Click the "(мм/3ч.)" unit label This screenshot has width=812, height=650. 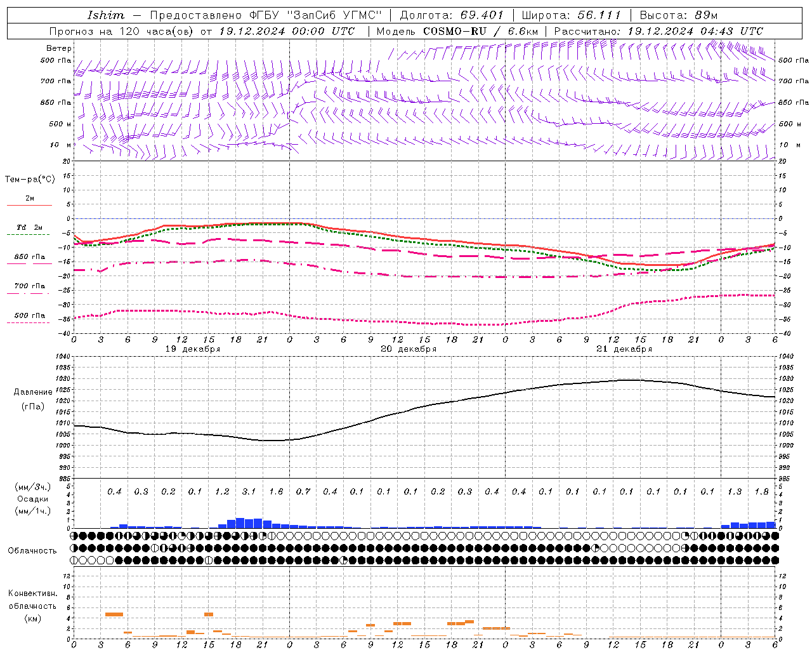coord(32,487)
